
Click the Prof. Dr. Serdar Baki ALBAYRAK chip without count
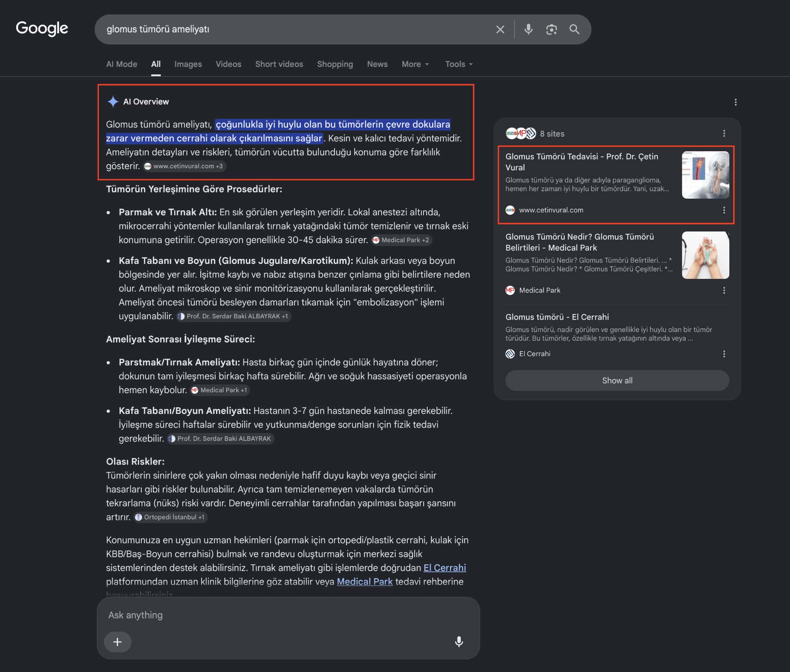pyautogui.click(x=220, y=439)
